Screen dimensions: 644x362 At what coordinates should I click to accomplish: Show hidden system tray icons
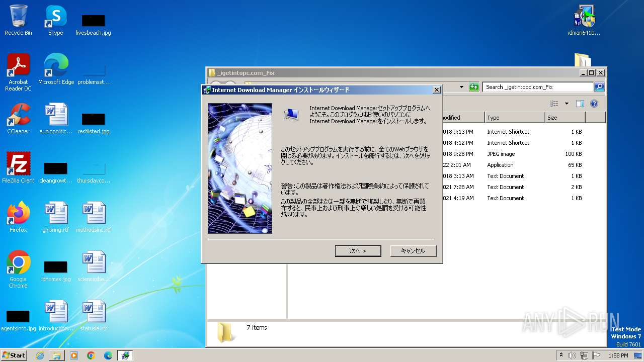click(561, 355)
